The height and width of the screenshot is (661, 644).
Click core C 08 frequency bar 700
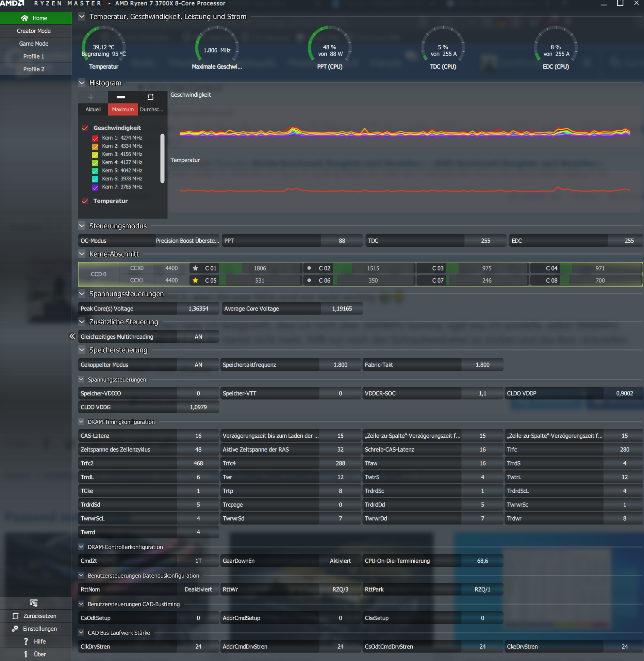pos(601,280)
